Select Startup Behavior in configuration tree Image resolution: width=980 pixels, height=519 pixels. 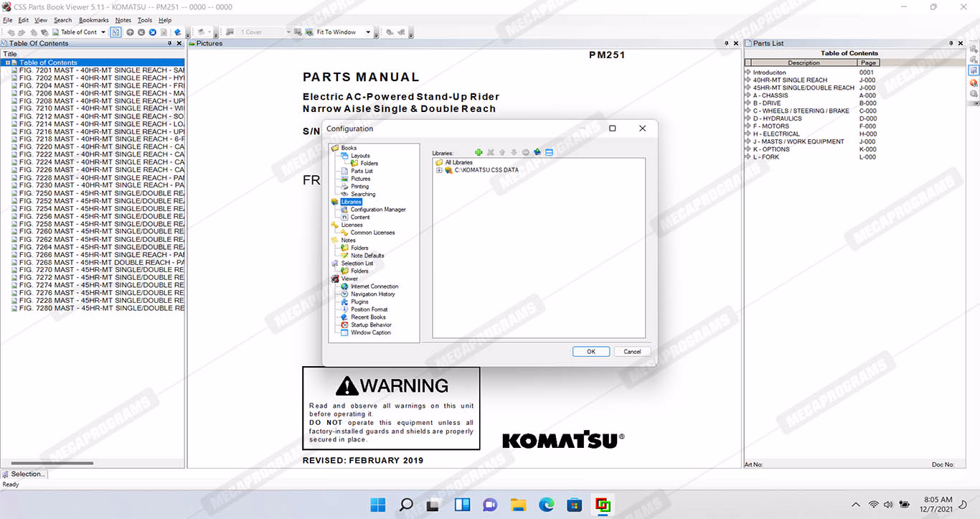[370, 324]
